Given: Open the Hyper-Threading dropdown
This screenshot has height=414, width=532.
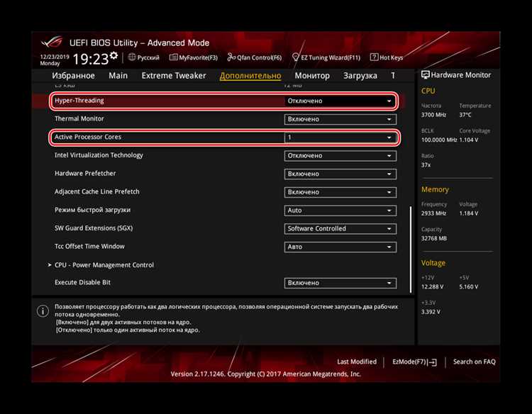Looking at the screenshot, I should 340,101.
